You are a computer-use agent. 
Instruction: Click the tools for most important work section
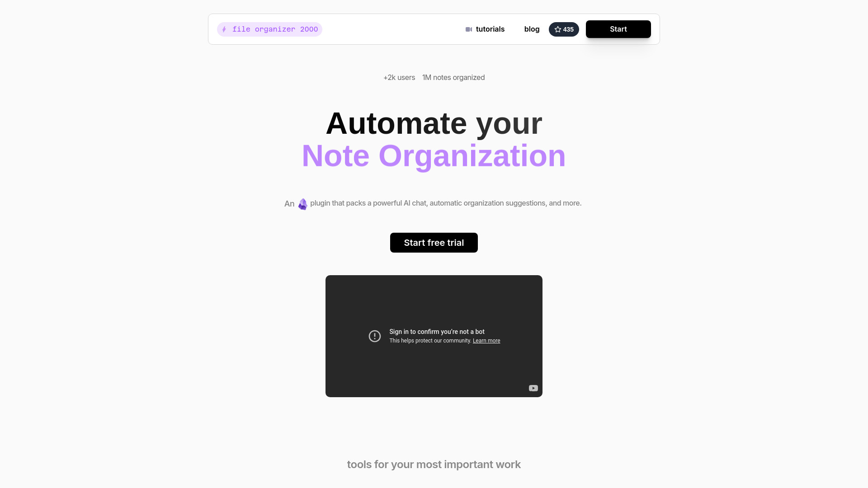point(434,464)
